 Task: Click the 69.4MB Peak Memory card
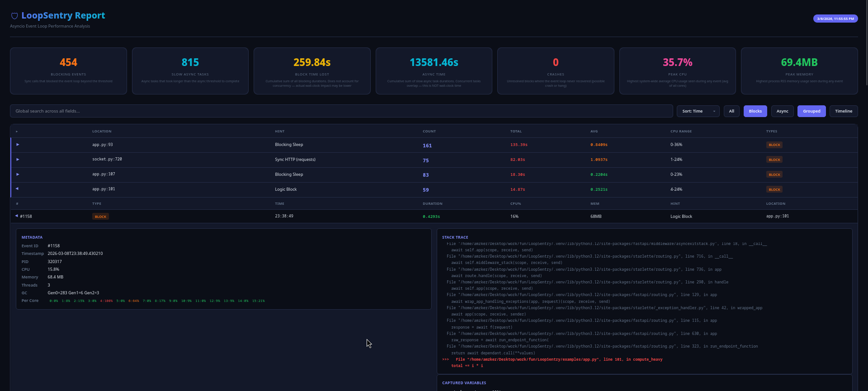point(799,71)
